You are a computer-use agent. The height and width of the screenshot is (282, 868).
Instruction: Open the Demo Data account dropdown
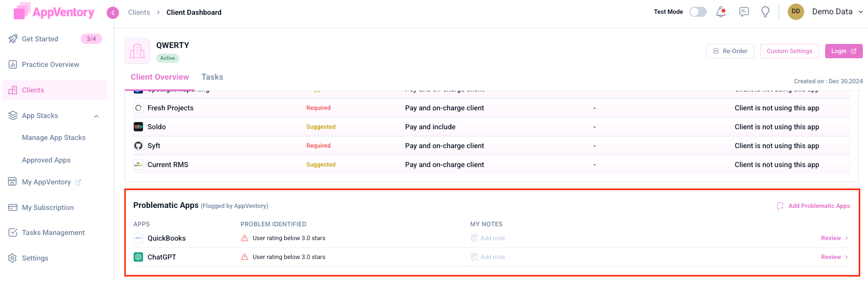[x=837, y=12]
